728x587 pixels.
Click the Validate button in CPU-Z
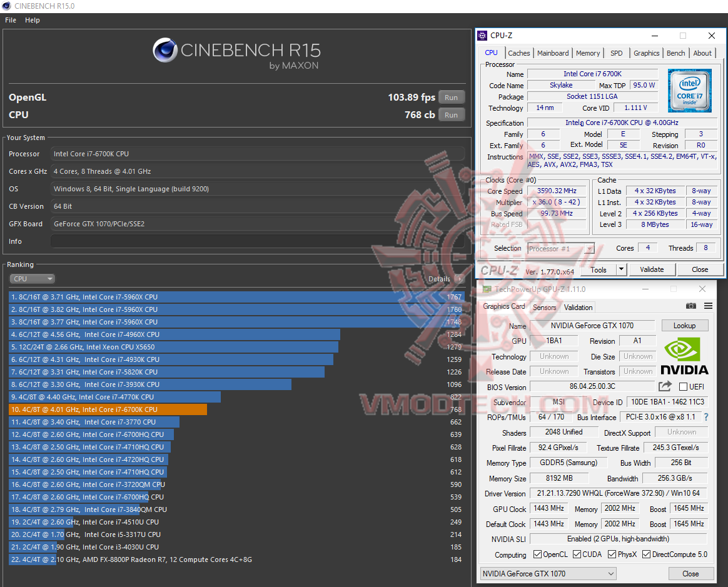(652, 269)
